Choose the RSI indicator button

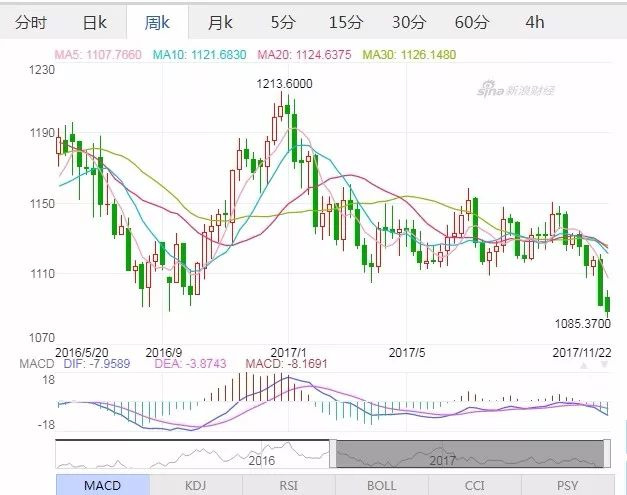289,485
